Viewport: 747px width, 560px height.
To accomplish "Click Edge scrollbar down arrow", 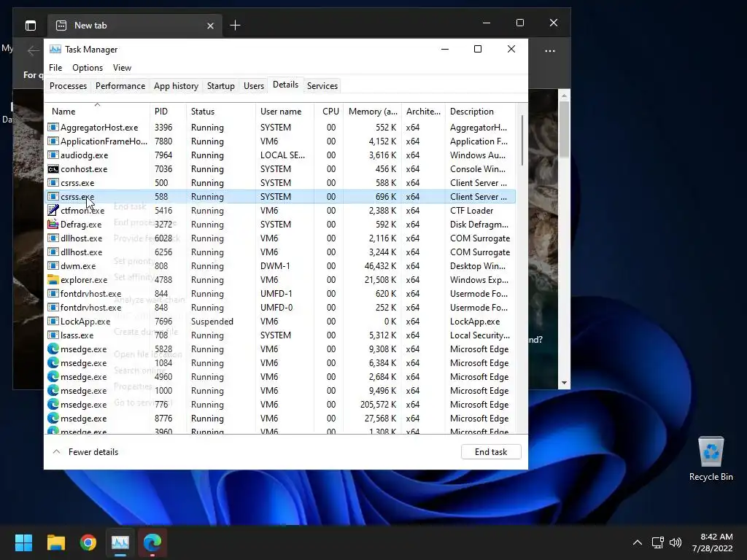I will (x=565, y=383).
